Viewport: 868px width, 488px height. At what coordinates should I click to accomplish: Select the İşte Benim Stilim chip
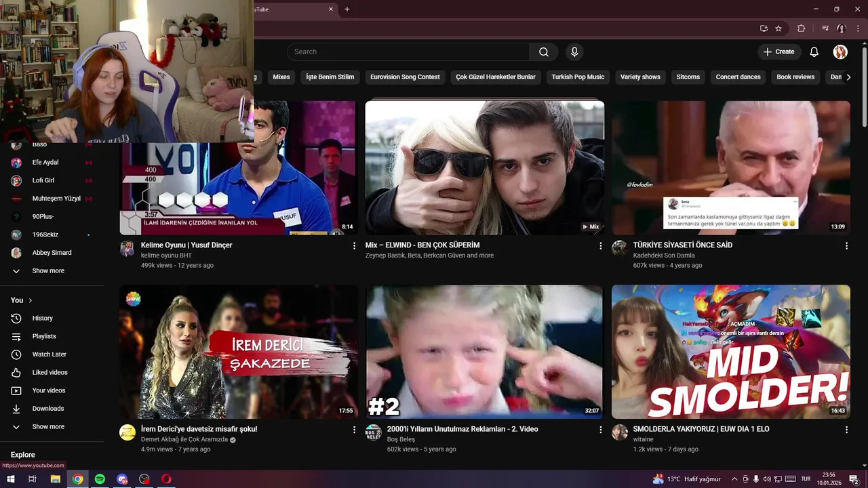(330, 77)
